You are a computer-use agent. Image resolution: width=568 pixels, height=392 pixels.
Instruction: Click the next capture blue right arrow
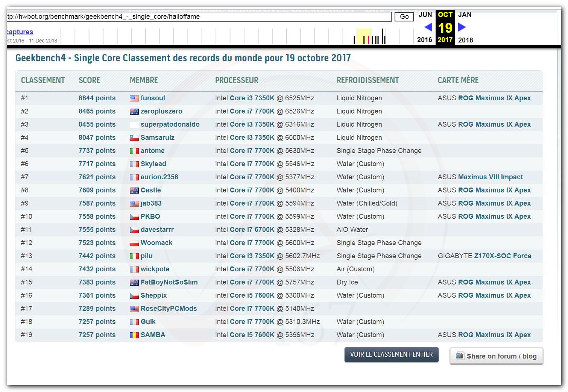462,27
